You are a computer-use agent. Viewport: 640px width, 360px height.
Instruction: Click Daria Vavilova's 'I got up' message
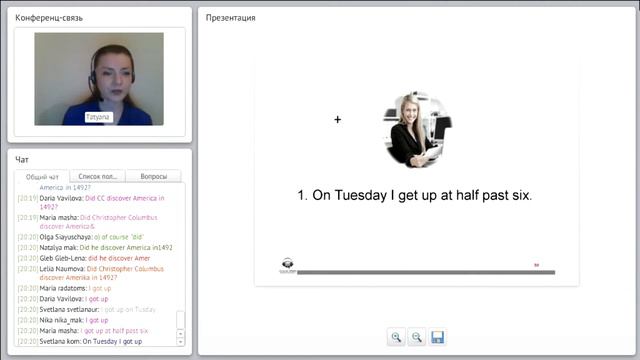pyautogui.click(x=63, y=299)
